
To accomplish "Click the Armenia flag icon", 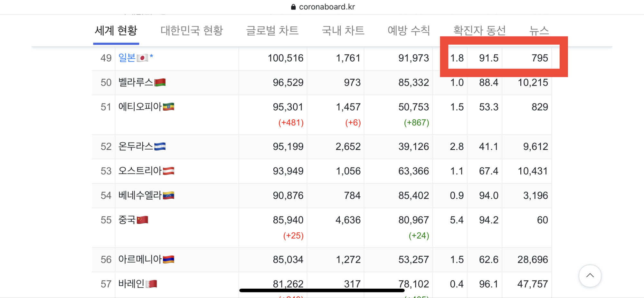I will [x=168, y=259].
